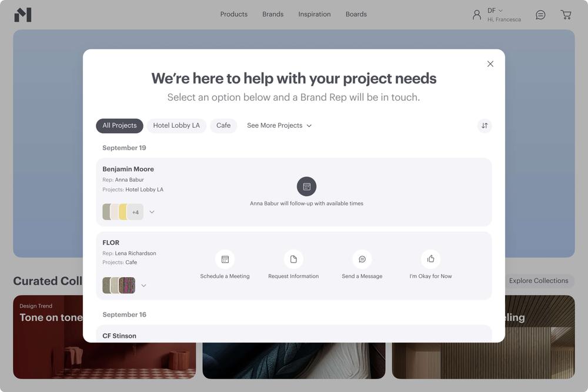
Task: Click the September 19 date heading
Action: tap(124, 148)
